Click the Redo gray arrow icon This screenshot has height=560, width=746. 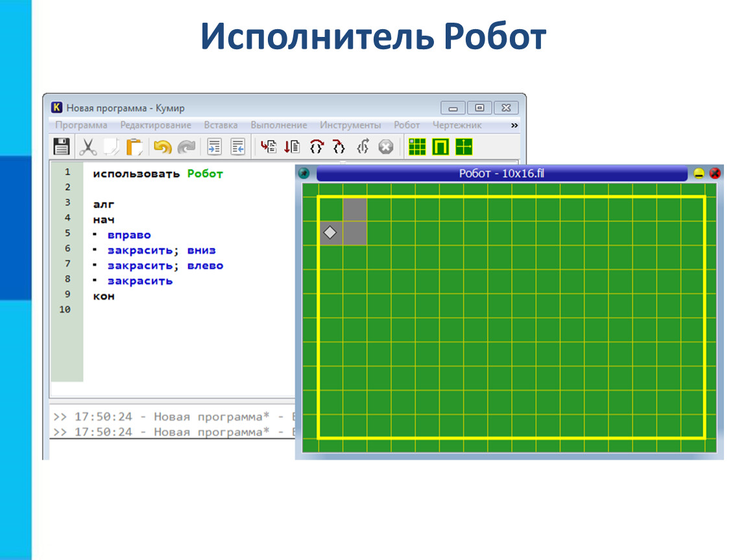coord(186,147)
